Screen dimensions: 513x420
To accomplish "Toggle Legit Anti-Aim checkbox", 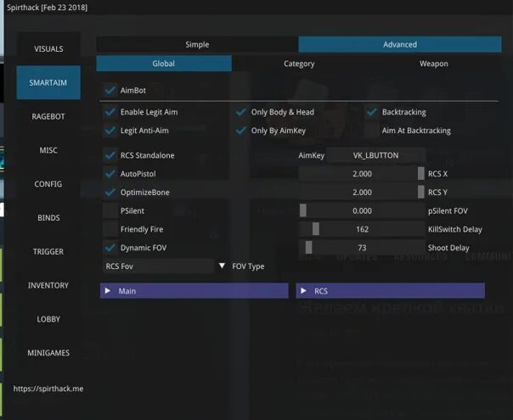I will point(110,131).
